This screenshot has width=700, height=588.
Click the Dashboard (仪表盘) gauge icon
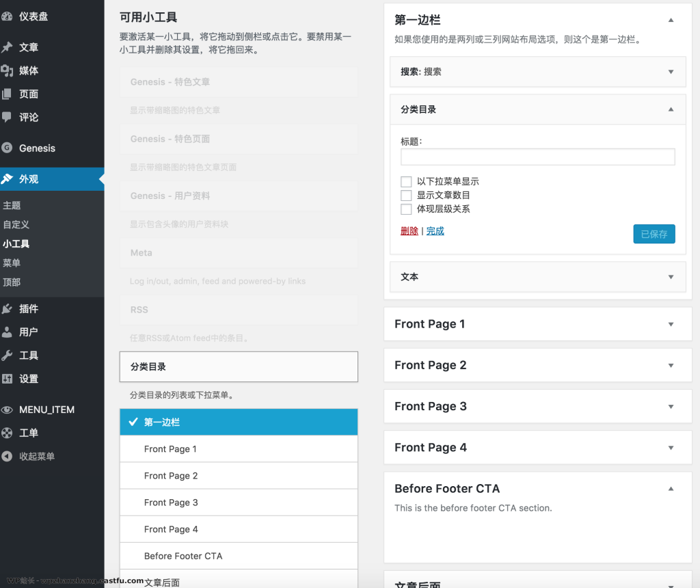click(x=7, y=16)
